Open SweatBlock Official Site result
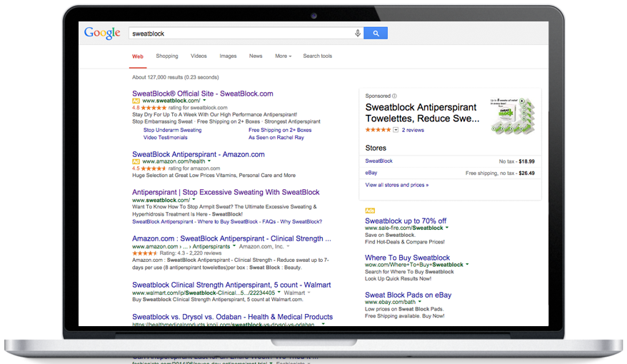This screenshot has width=627, height=364. point(203,93)
